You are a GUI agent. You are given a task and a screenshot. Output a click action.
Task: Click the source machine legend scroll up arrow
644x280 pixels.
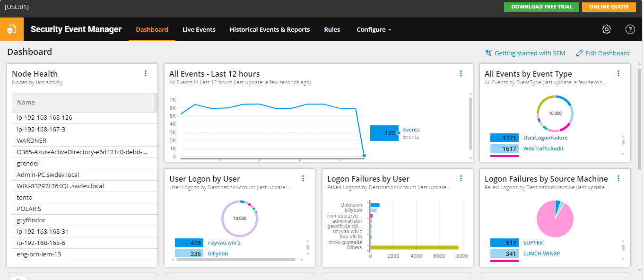point(623,240)
